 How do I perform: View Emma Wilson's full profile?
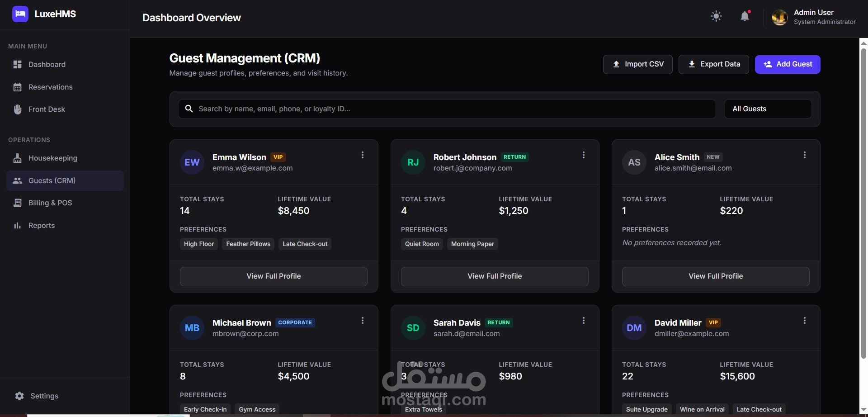(274, 276)
